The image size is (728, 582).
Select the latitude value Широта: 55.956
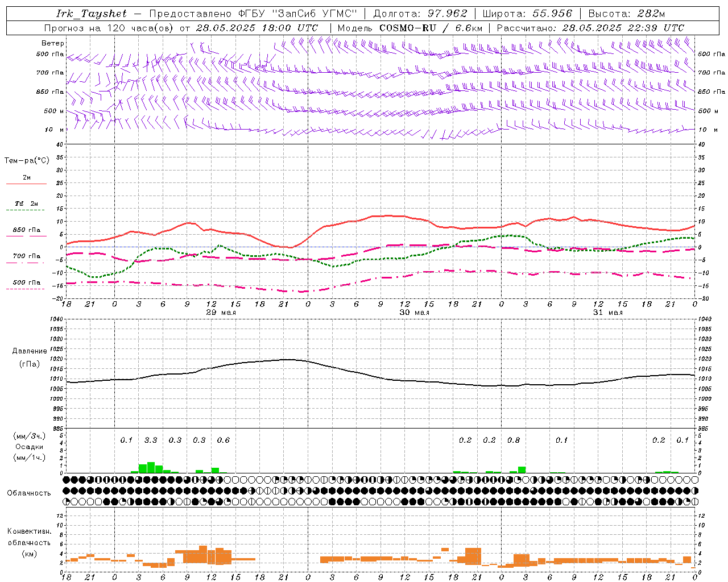[527, 14]
